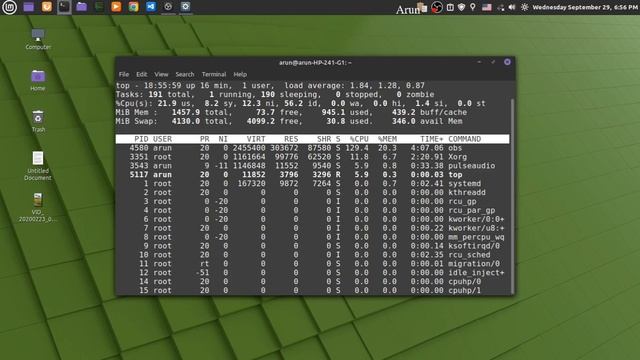Viewport: 640px width, 360px height.
Task: Switch to the OBS Studio panel item
Action: (x=168, y=7)
